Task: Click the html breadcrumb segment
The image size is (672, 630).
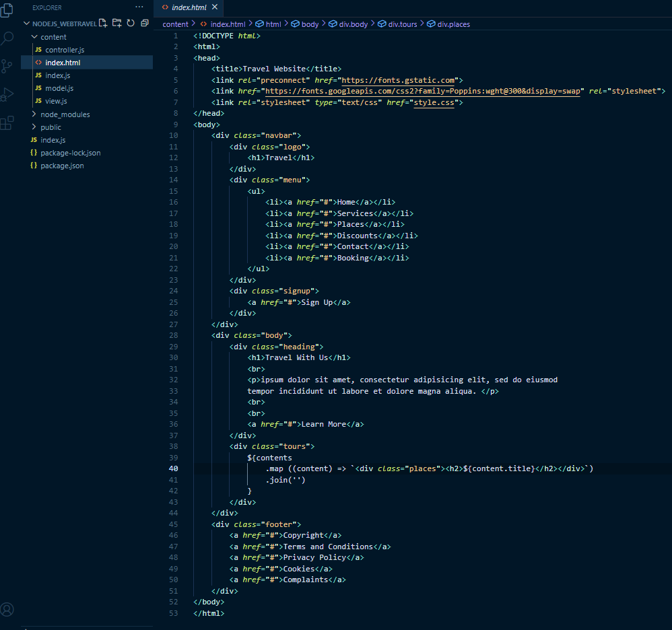Action: pos(273,24)
